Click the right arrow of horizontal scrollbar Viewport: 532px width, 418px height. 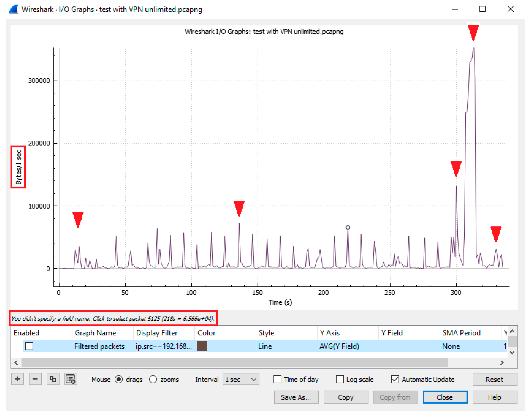[x=502, y=363]
